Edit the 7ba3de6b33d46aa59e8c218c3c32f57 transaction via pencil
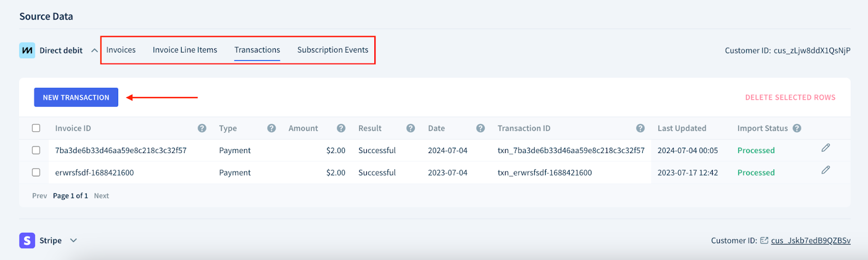Image resolution: width=868 pixels, height=260 pixels. (x=826, y=148)
